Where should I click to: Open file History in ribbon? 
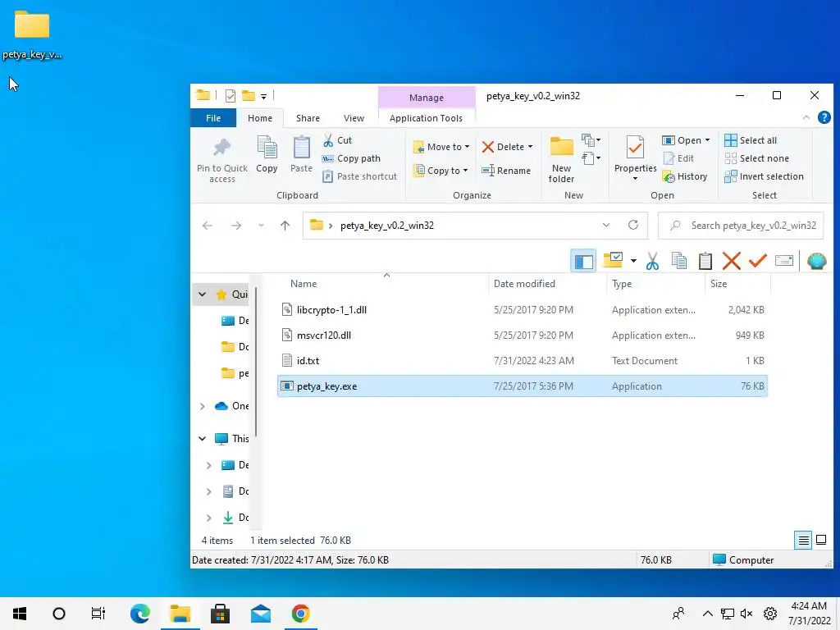(x=685, y=176)
